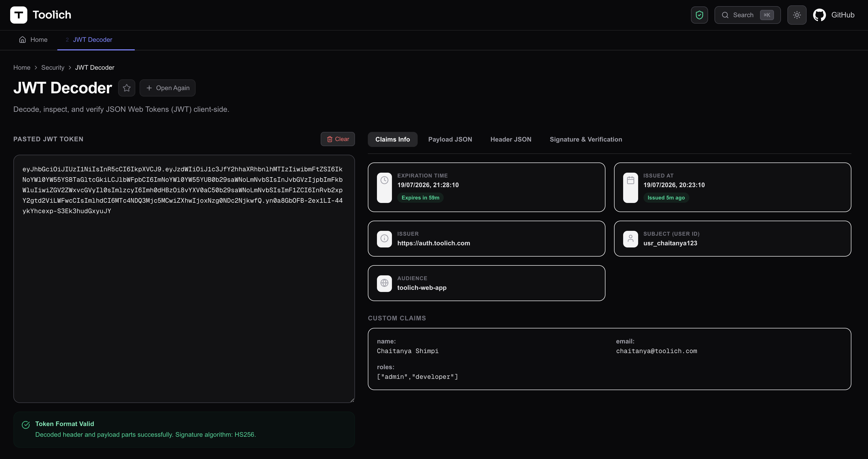Open Security in the breadcrumb
Viewport: 868px width, 459px height.
click(x=53, y=68)
